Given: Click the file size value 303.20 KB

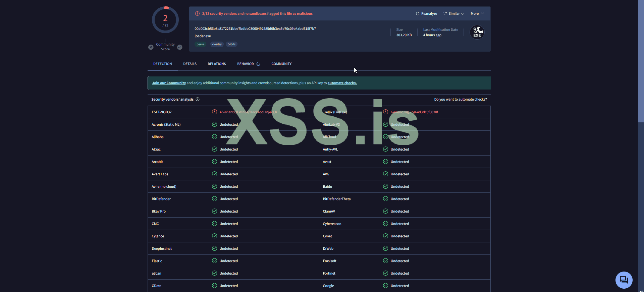Looking at the screenshot, I should (x=404, y=35).
